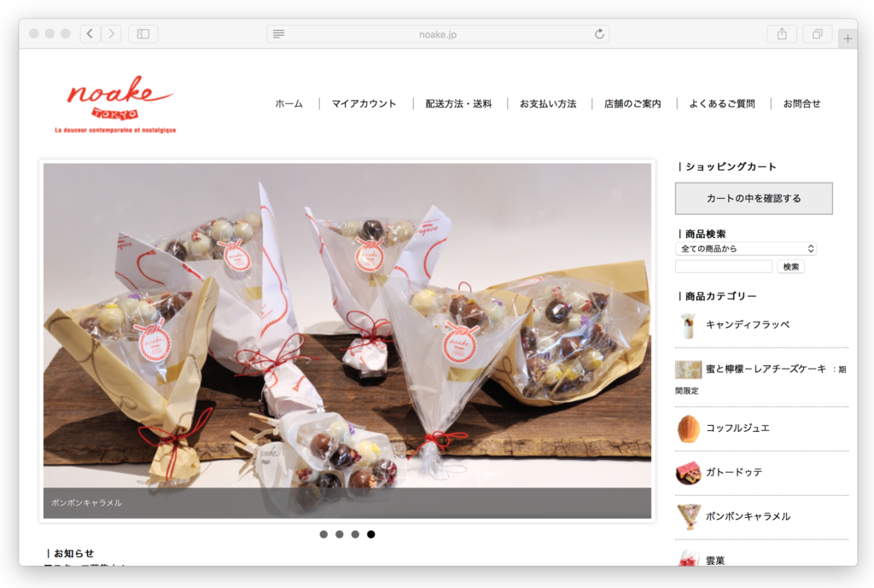Go forward with the Safari forward arrow

pos(111,34)
